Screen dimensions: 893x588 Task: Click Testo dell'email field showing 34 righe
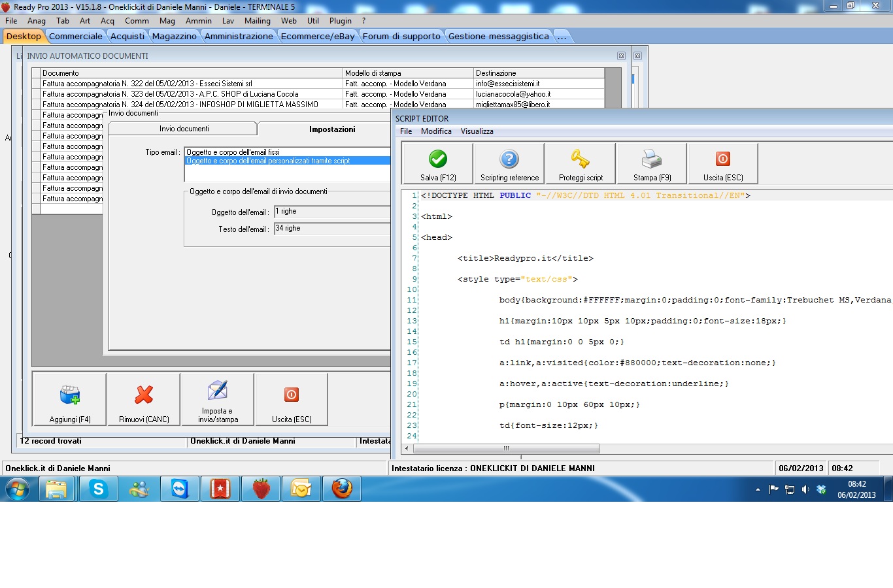pos(332,229)
